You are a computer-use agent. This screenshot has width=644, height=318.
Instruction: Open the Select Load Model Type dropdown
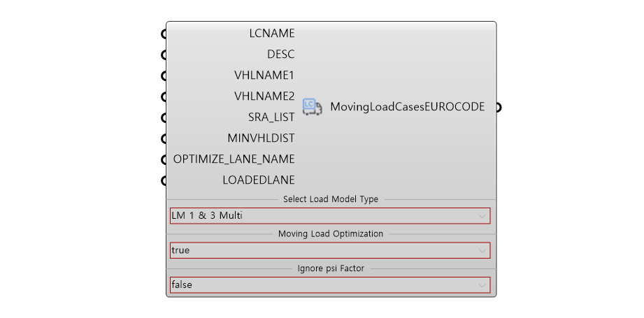(x=330, y=216)
